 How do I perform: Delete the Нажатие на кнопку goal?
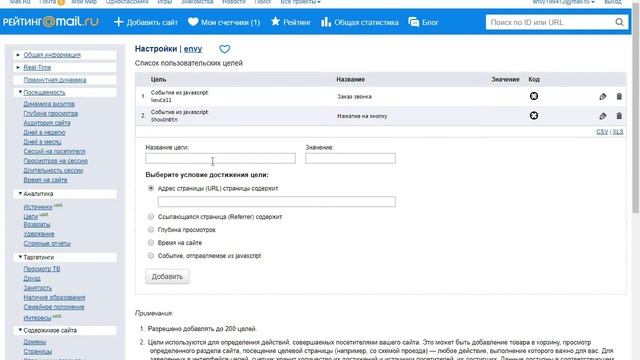point(619,116)
